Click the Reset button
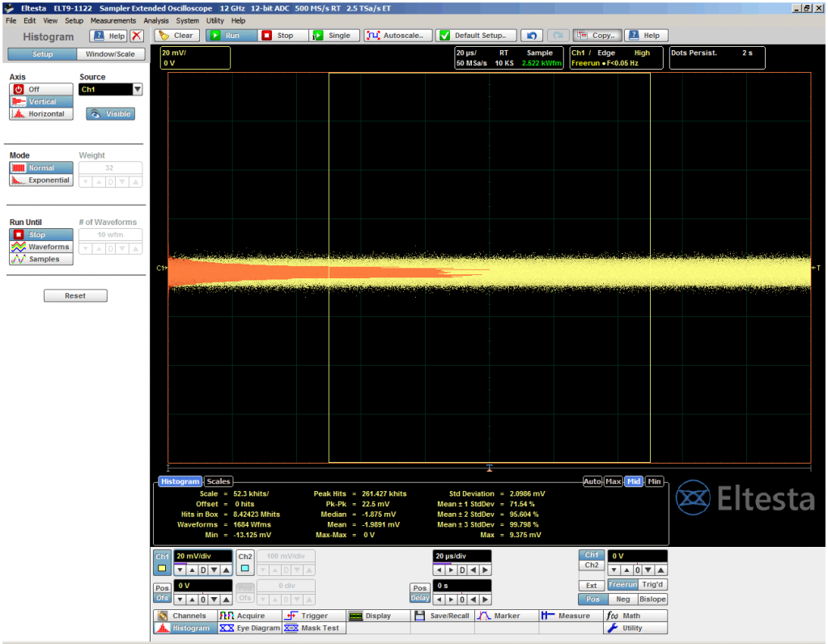The width and height of the screenshot is (828, 644). point(75,296)
